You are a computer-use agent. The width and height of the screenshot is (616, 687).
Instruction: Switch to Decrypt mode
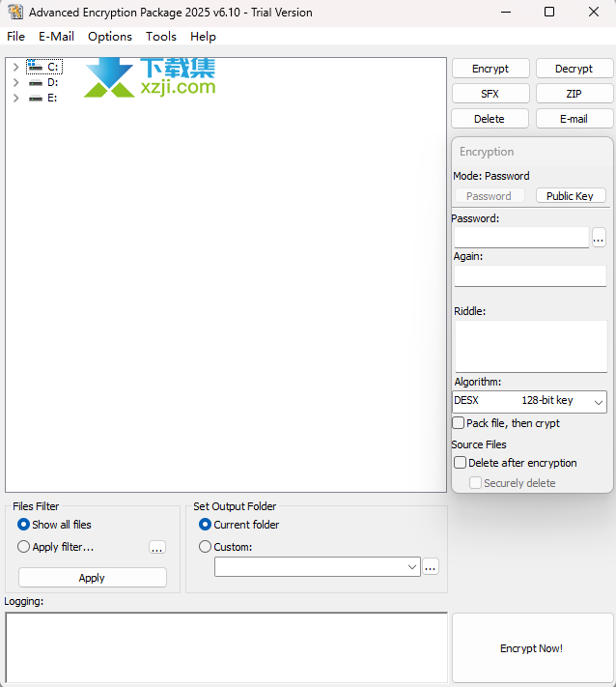[x=574, y=69]
